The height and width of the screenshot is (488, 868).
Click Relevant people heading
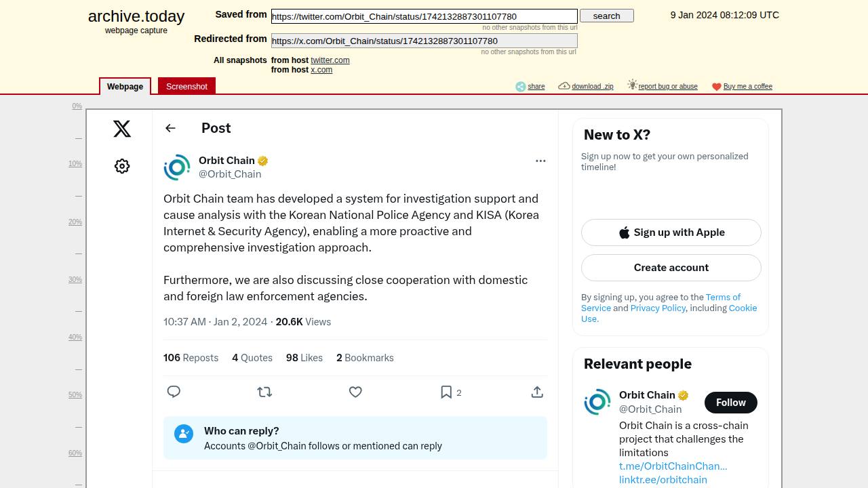coord(637,364)
